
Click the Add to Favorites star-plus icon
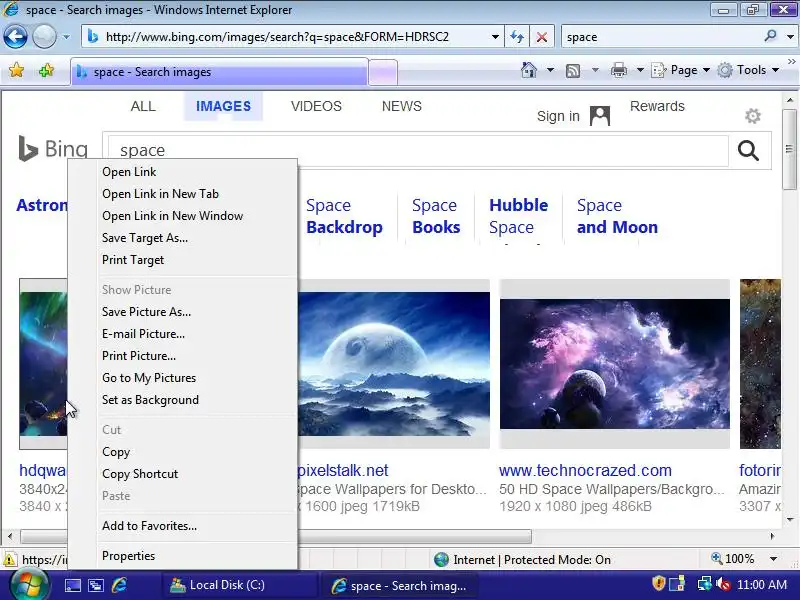coord(46,70)
